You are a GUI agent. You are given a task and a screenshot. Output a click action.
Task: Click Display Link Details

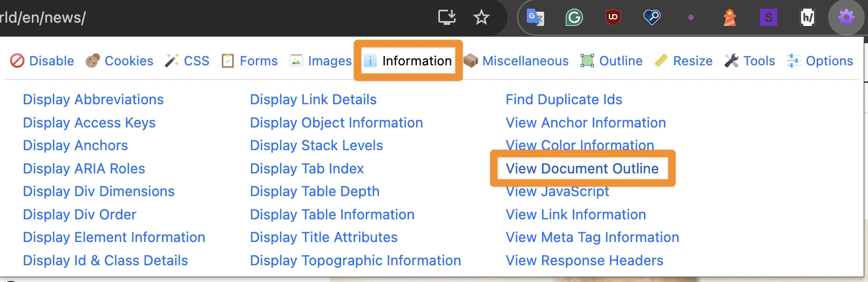pyautogui.click(x=313, y=99)
